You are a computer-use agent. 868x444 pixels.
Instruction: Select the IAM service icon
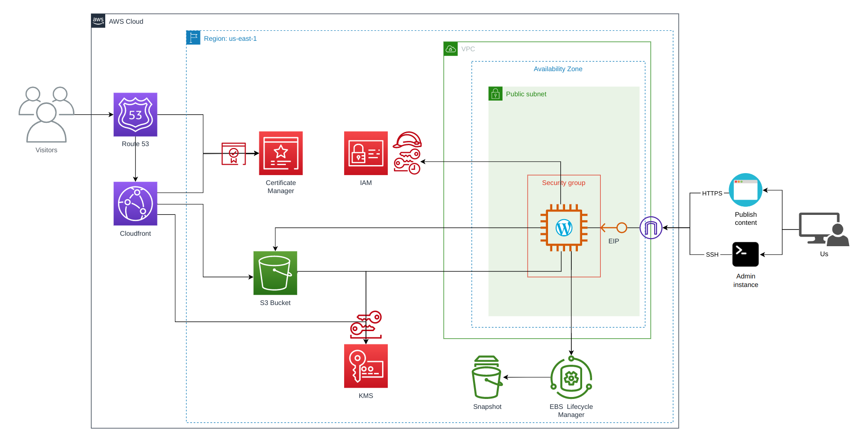365,153
